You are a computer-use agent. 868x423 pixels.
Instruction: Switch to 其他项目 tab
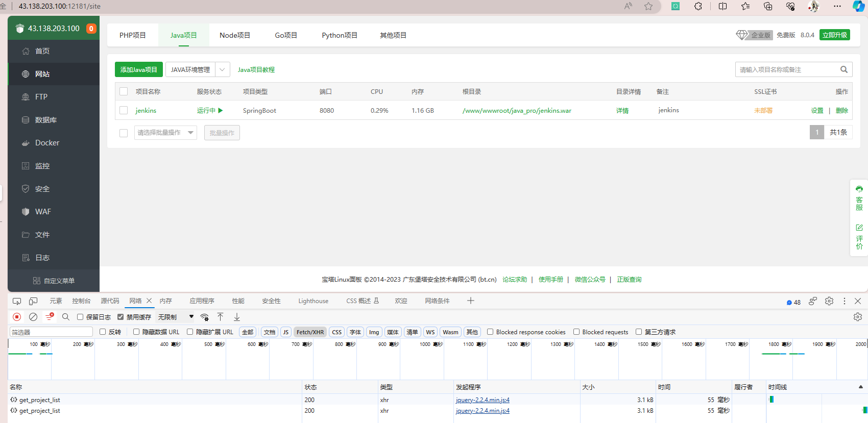pos(393,35)
